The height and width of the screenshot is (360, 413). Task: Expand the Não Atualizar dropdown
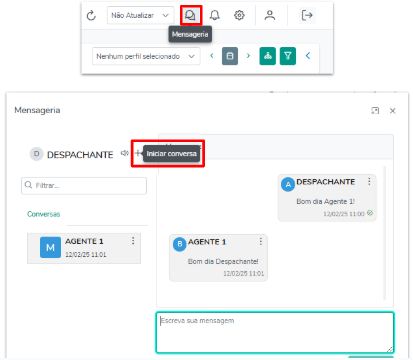click(140, 15)
